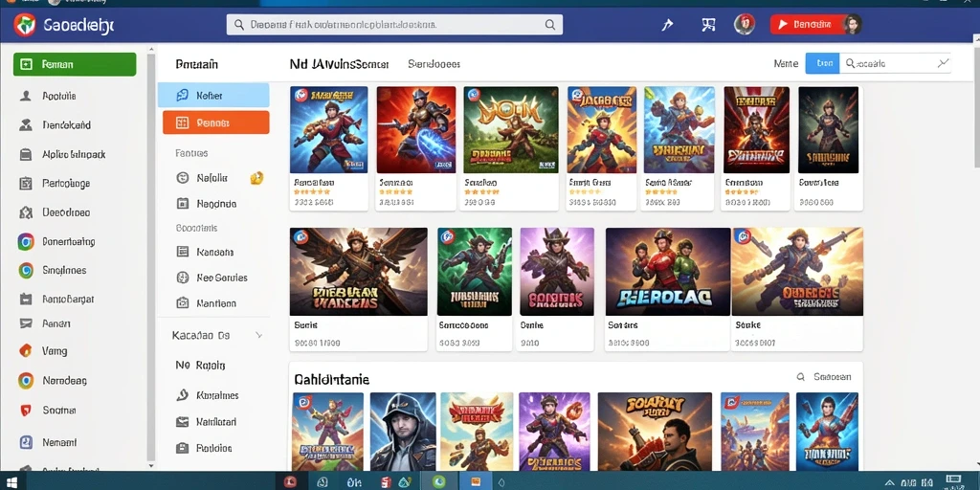
Task: Click the lock icon beside Pottdioo
Action: 183,448
